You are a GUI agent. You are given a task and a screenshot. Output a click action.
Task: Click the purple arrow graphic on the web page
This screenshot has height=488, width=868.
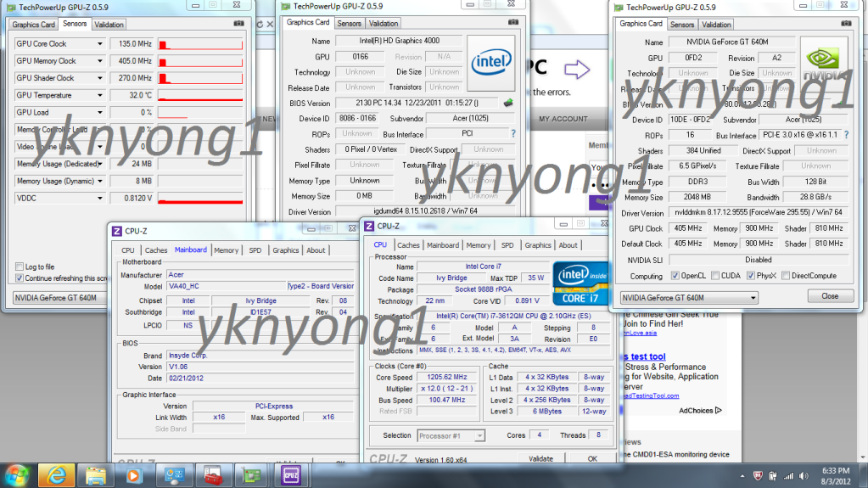577,70
